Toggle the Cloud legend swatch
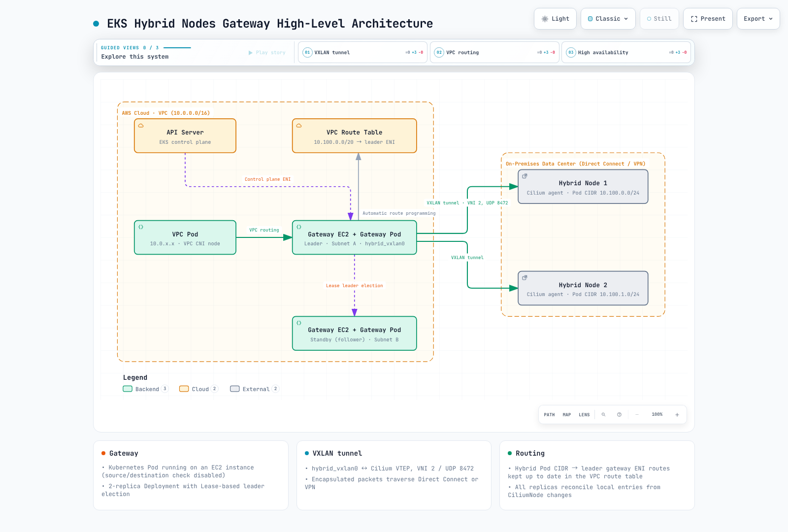The height and width of the screenshot is (532, 788). 184,389
